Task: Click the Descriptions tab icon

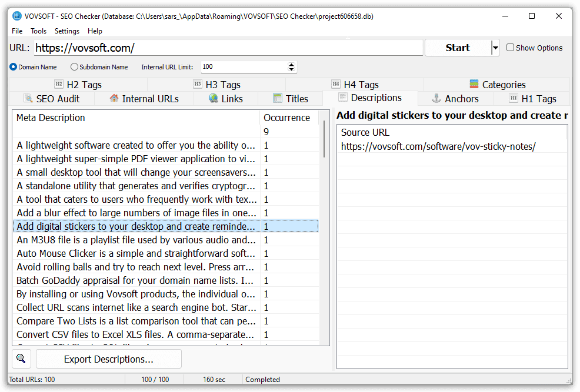Action: coord(343,97)
